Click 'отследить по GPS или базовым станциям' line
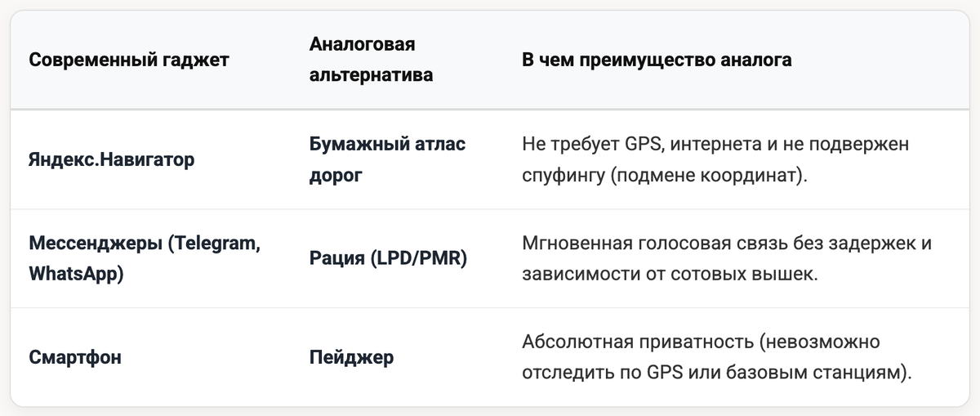The image size is (980, 416). pyautogui.click(x=716, y=373)
